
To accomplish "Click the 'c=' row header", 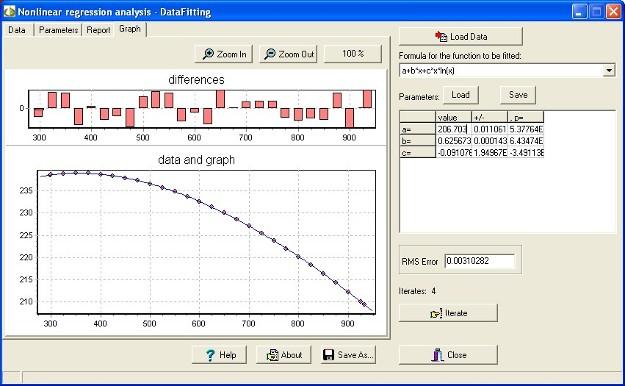I will click(x=417, y=152).
